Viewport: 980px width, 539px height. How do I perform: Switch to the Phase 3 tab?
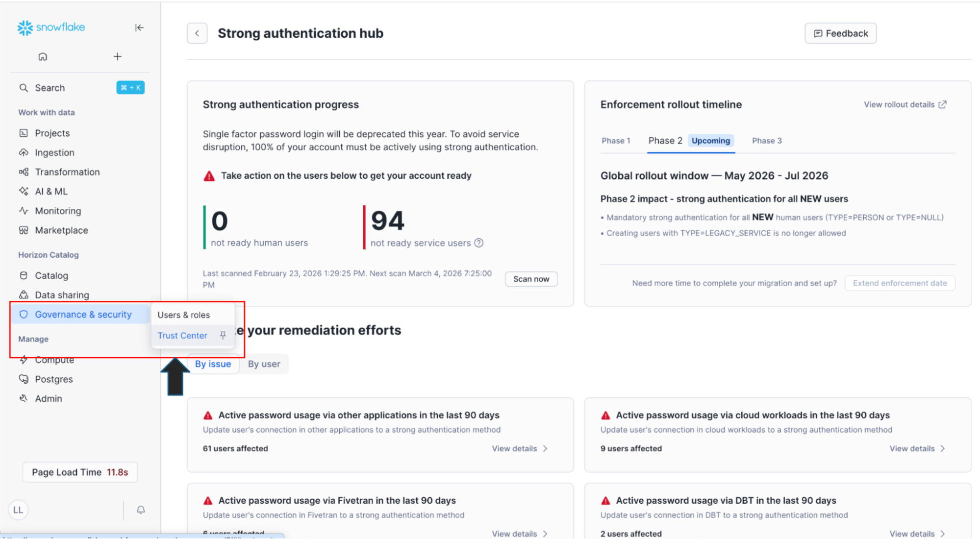[x=766, y=141]
